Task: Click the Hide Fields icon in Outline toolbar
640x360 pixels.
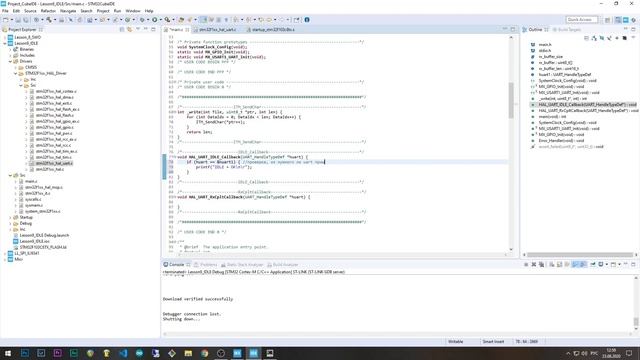Action: pyautogui.click(x=602, y=38)
